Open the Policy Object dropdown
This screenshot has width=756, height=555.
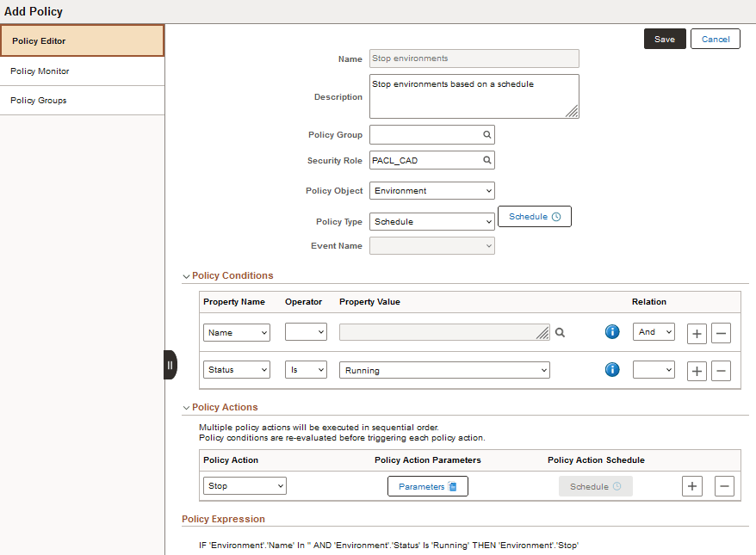(x=432, y=190)
